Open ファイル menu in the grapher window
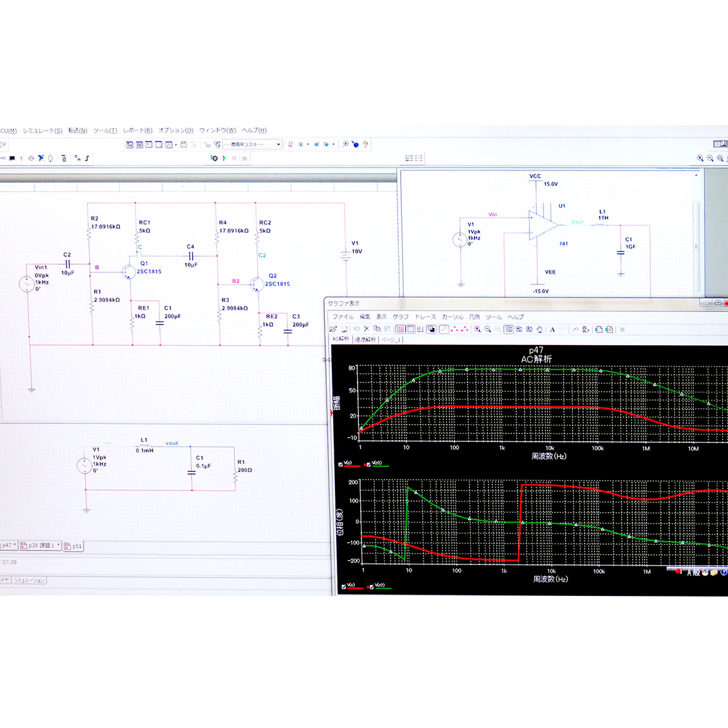728x728 pixels. tap(343, 317)
